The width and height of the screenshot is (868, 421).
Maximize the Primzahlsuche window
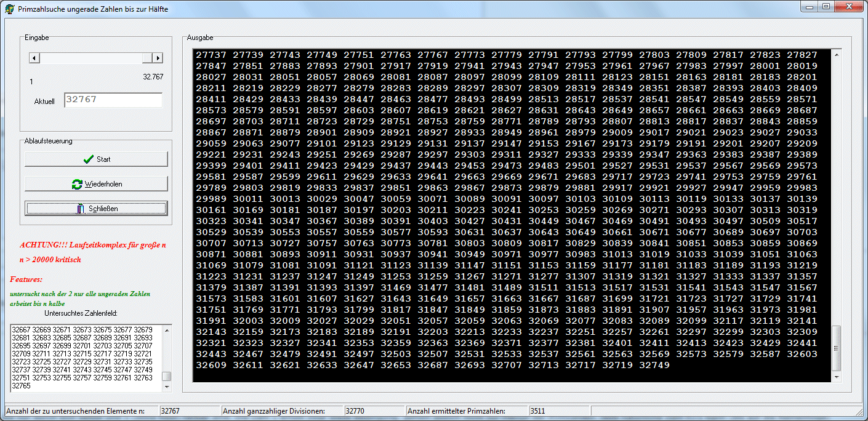coord(826,7)
